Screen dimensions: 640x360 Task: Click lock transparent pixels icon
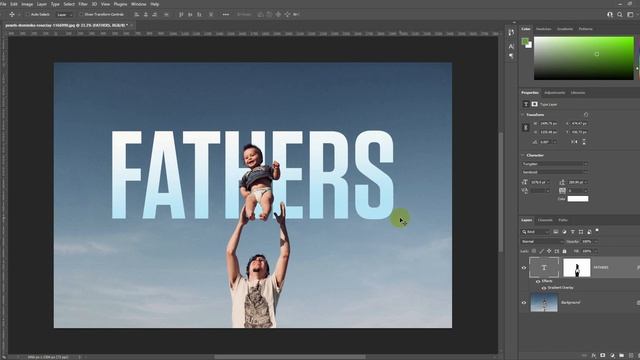[534, 251]
